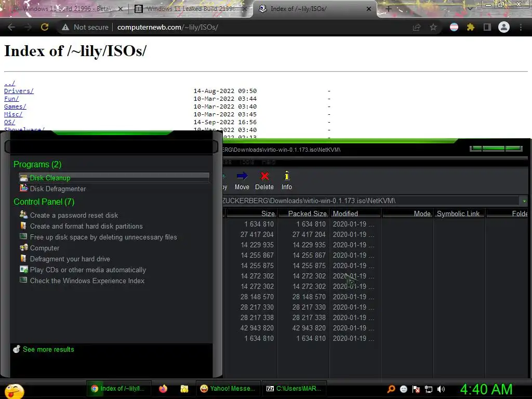This screenshot has height=399, width=532.
Task: Open the OS/ directory link
Action: pos(9,122)
